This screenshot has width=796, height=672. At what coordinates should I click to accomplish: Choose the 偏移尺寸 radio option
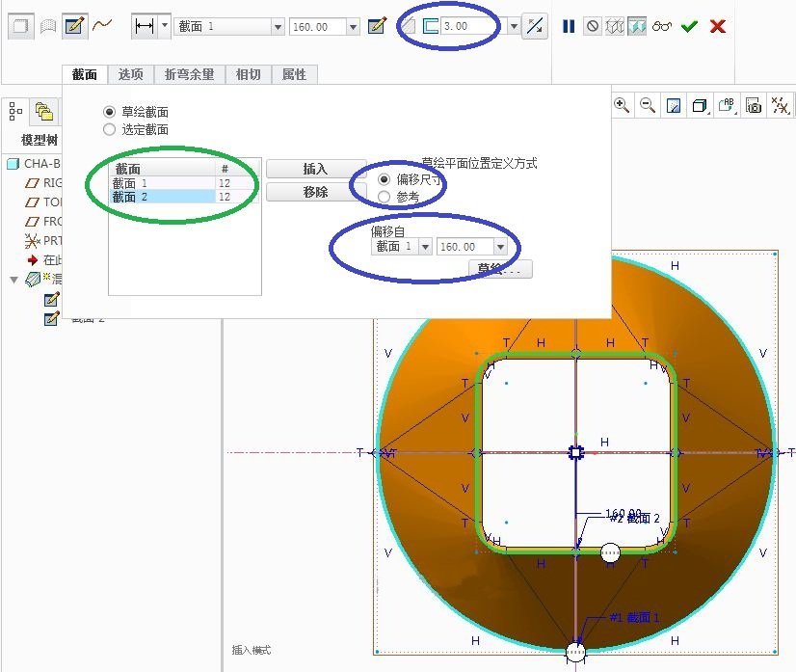(x=385, y=179)
